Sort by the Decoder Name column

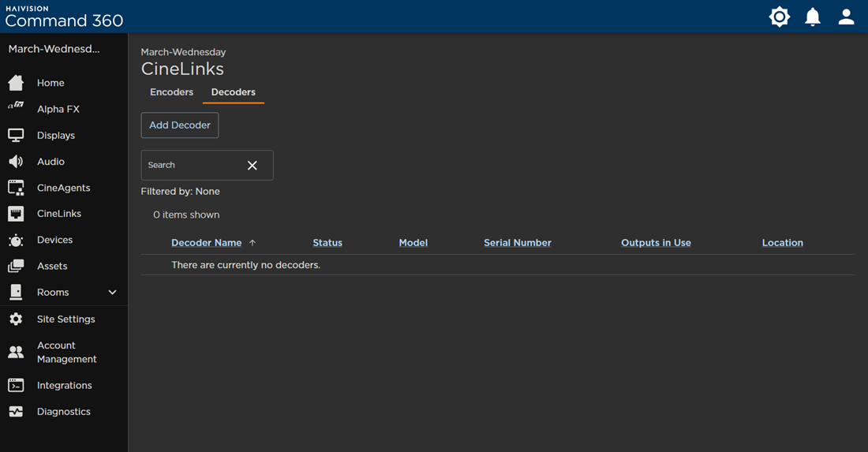[207, 243]
